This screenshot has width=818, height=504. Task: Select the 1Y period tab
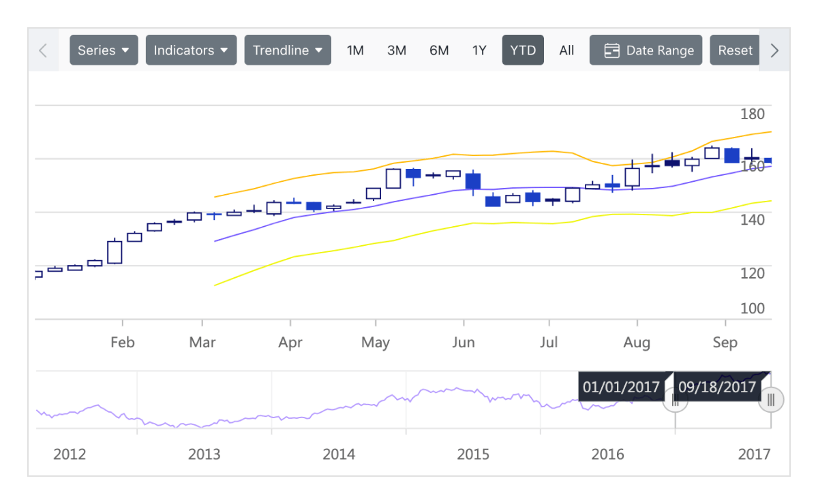pos(479,50)
